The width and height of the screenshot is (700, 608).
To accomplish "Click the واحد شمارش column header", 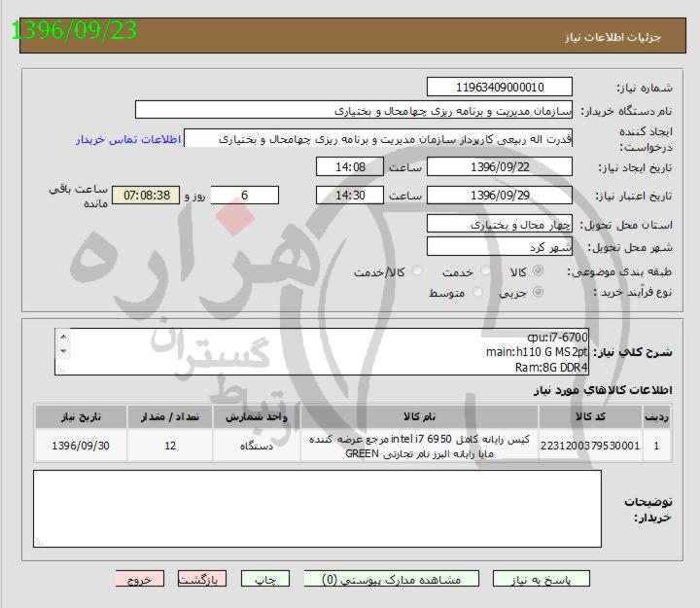I will pyautogui.click(x=257, y=416).
